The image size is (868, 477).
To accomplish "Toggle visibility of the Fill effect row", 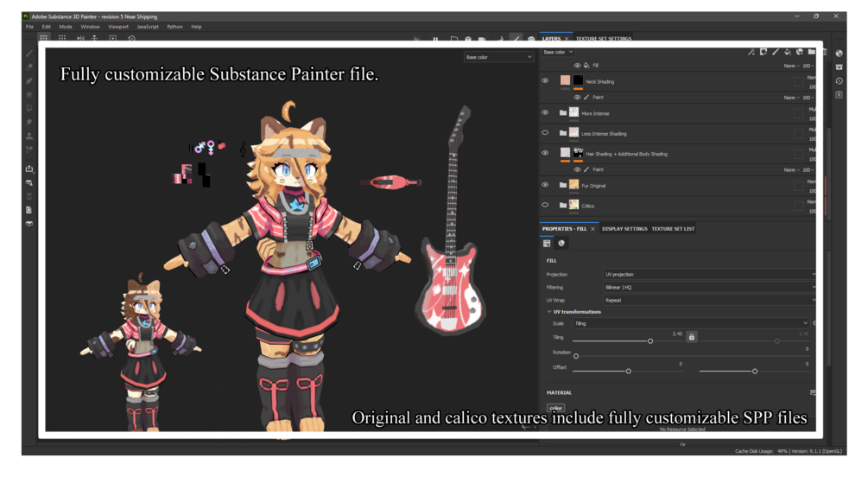I will point(578,66).
